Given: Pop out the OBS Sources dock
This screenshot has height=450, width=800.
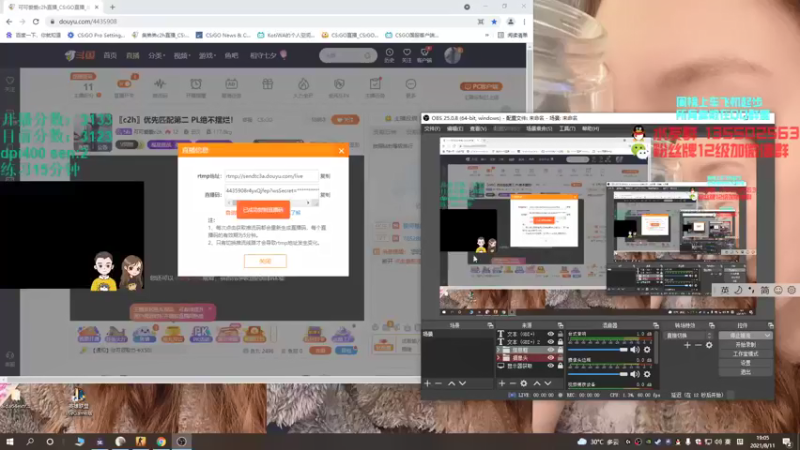Looking at the screenshot, I should tap(560, 326).
